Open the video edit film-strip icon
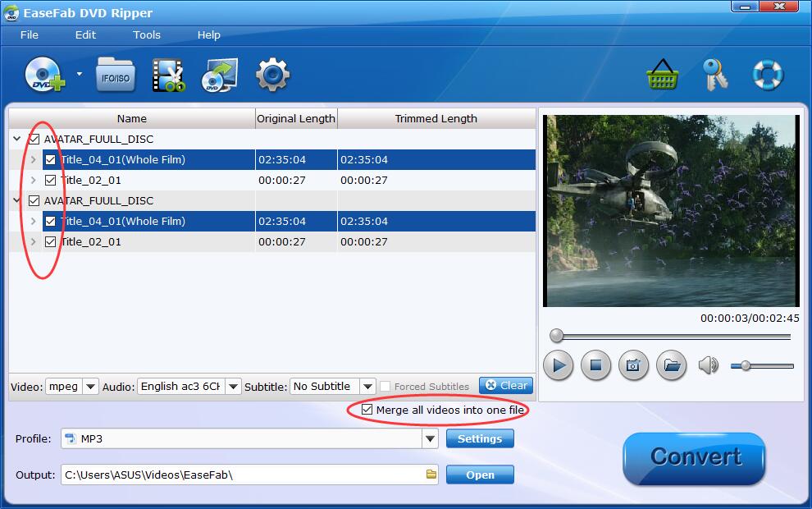812x509 pixels. click(169, 76)
